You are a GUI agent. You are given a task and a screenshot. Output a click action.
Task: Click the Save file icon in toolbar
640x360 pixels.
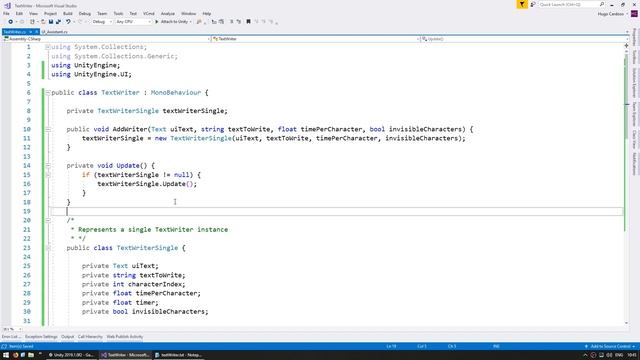click(51, 22)
